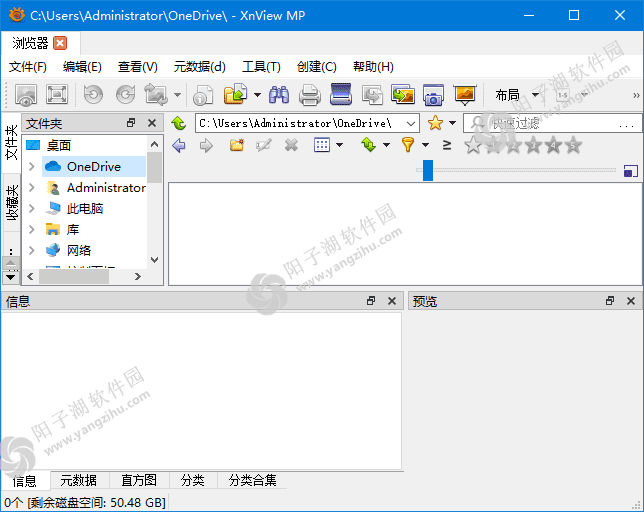
Task: Toggle the thumbnail size fit icon
Action: (630, 171)
